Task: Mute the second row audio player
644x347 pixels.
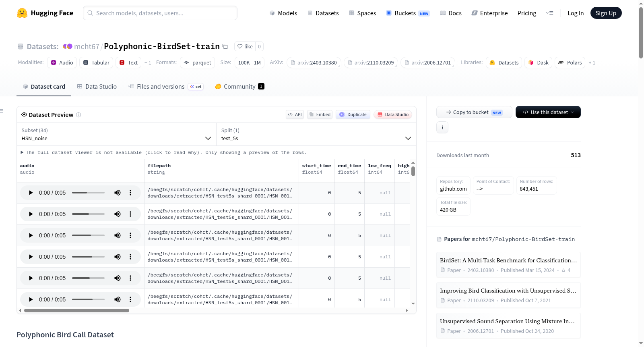Action: point(118,214)
